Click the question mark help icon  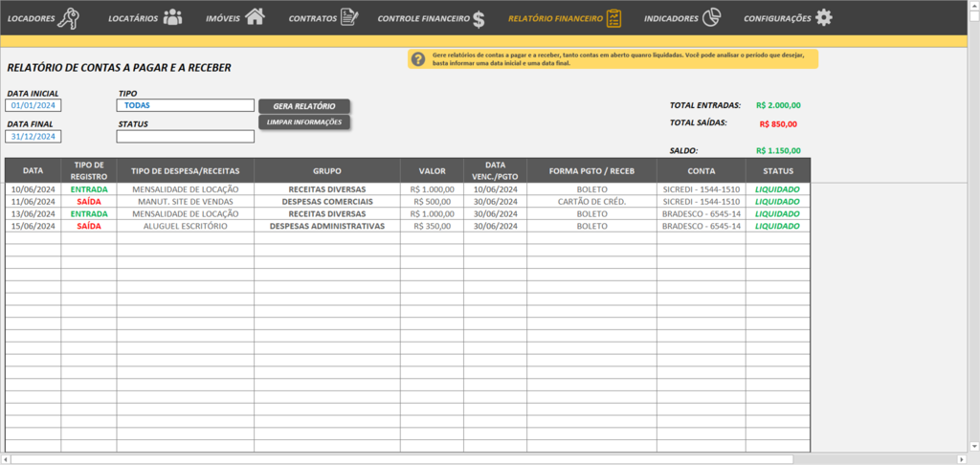click(x=419, y=59)
